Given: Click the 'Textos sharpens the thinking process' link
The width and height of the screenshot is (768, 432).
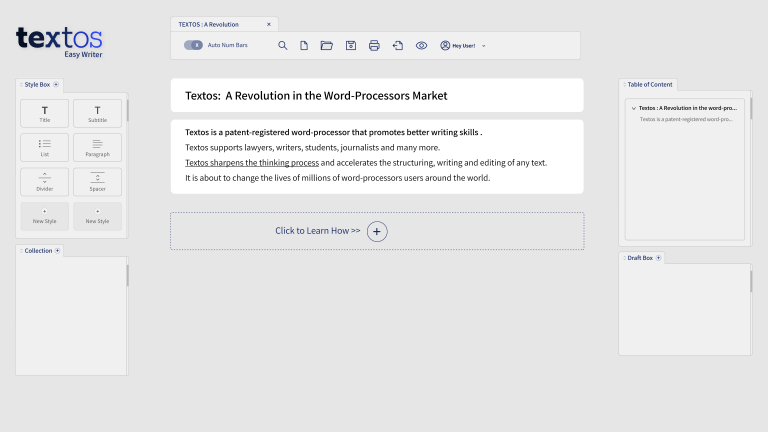Looking at the screenshot, I should coord(252,163).
